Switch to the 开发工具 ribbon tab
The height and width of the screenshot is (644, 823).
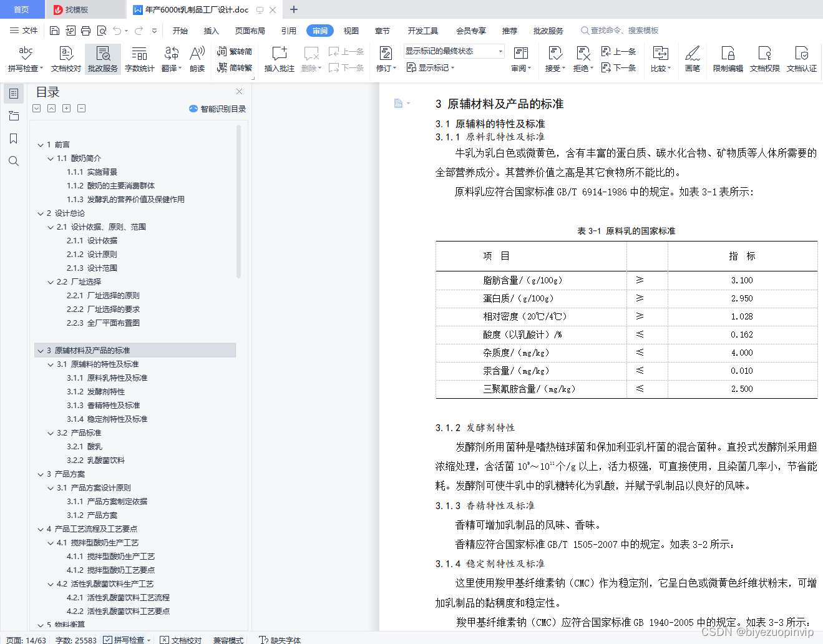(x=423, y=31)
